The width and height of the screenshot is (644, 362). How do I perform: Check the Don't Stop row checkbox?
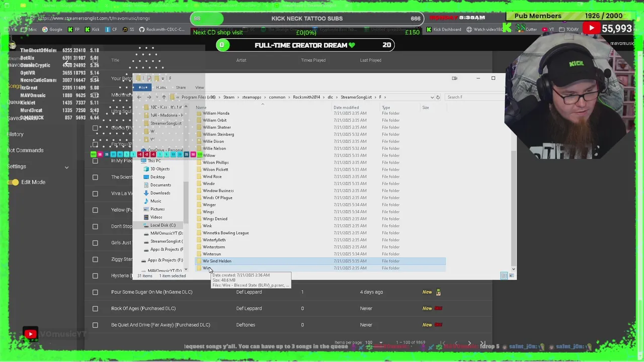[x=95, y=226]
